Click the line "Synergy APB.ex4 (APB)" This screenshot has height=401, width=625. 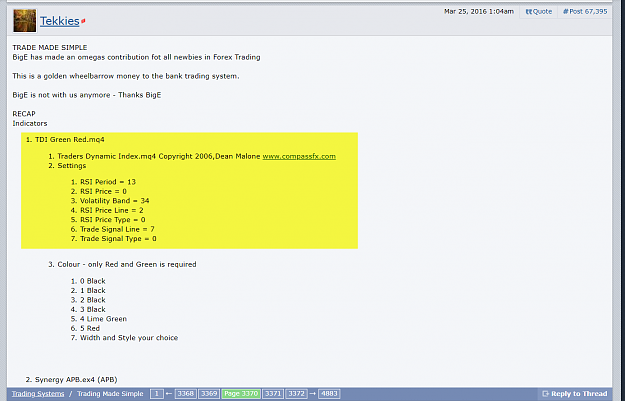tap(76, 379)
